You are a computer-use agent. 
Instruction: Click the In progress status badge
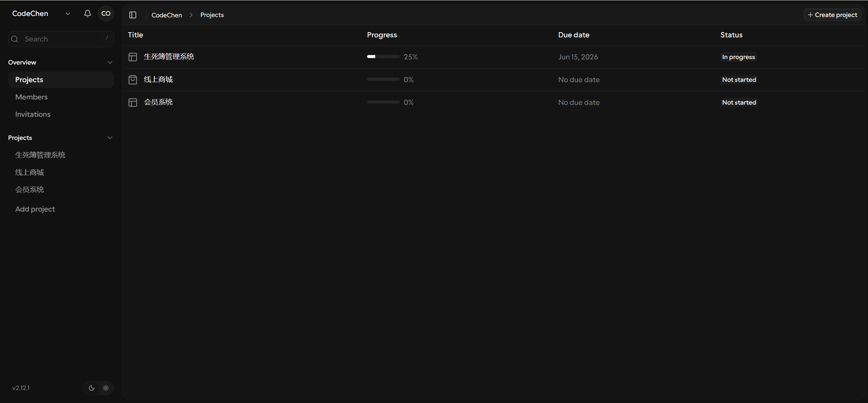[739, 57]
